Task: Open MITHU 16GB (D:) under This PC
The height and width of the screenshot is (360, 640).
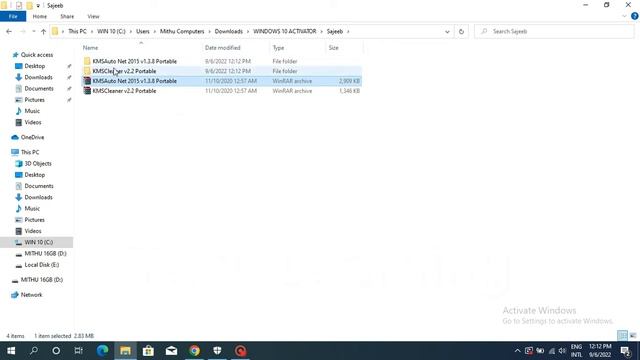Action: [45, 254]
